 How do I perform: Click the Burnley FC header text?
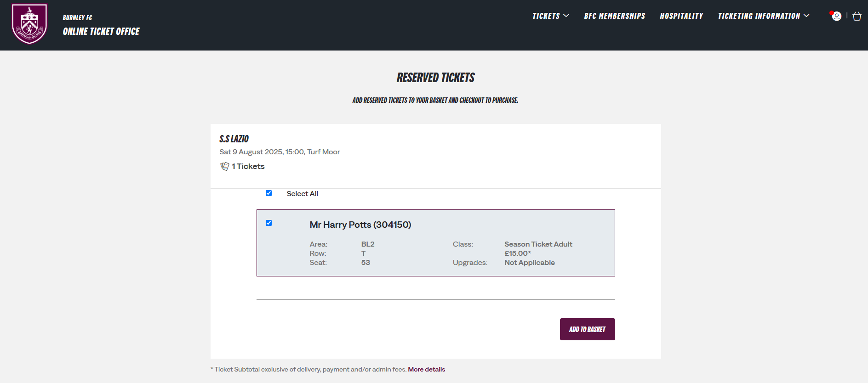pyautogui.click(x=77, y=18)
